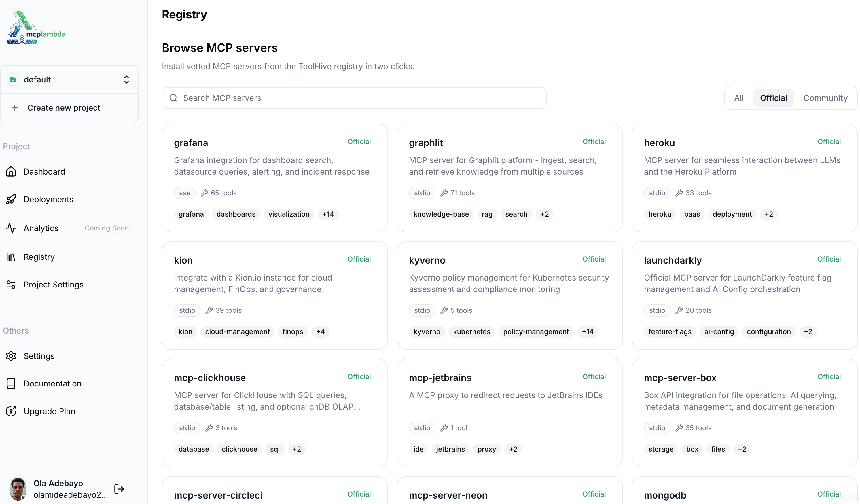
Task: Click the Registry library icon
Action: point(11,257)
